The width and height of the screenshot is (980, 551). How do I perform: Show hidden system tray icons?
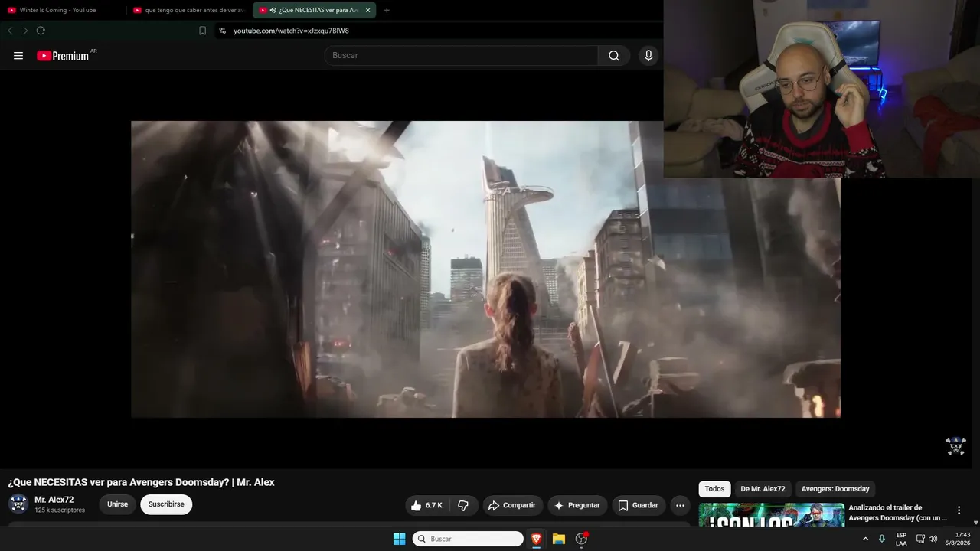click(865, 539)
